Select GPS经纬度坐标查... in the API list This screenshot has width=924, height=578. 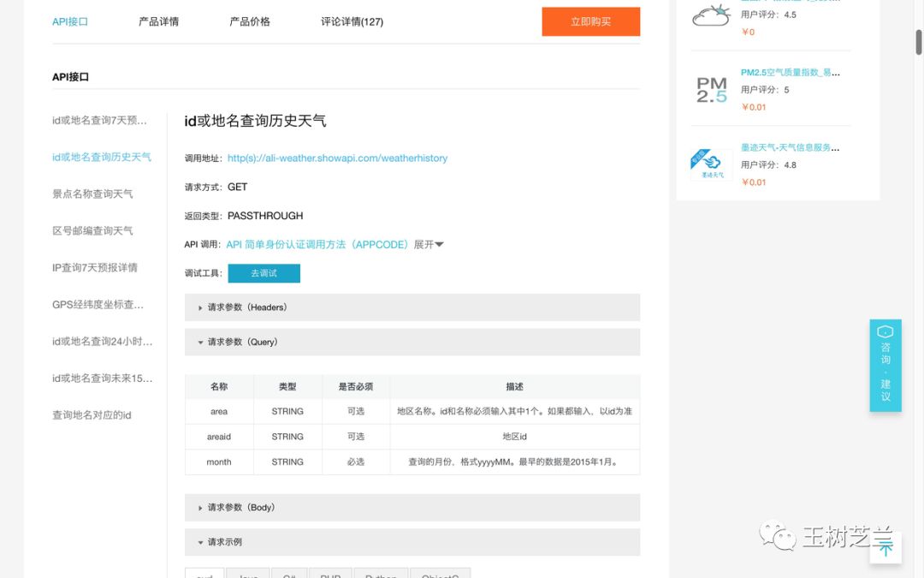click(x=98, y=305)
